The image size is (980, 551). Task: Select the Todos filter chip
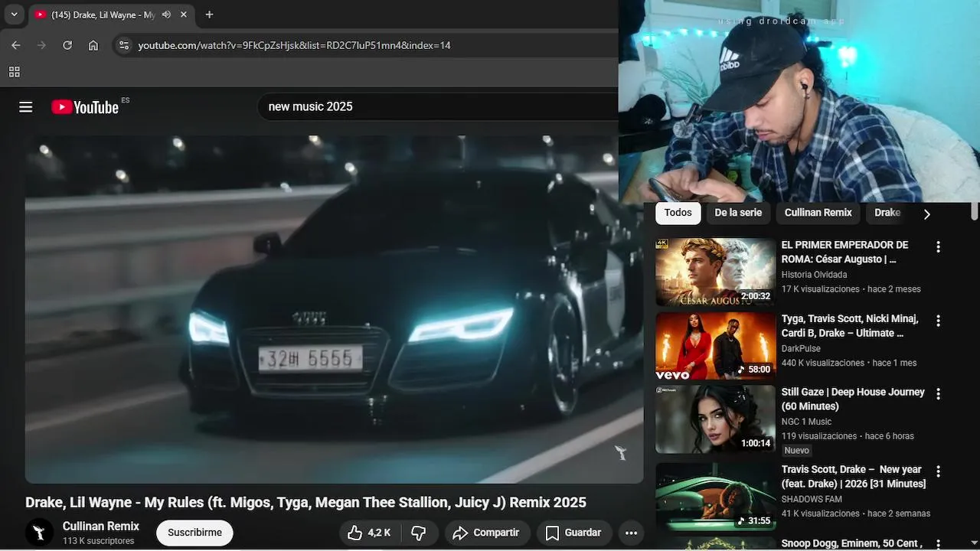pyautogui.click(x=678, y=213)
